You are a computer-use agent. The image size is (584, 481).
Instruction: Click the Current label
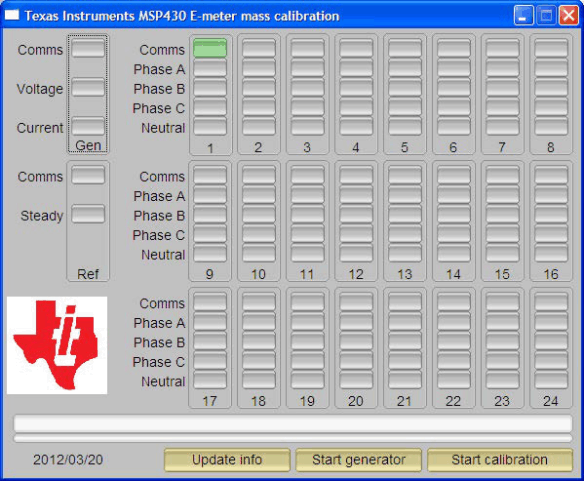pyautogui.click(x=40, y=128)
